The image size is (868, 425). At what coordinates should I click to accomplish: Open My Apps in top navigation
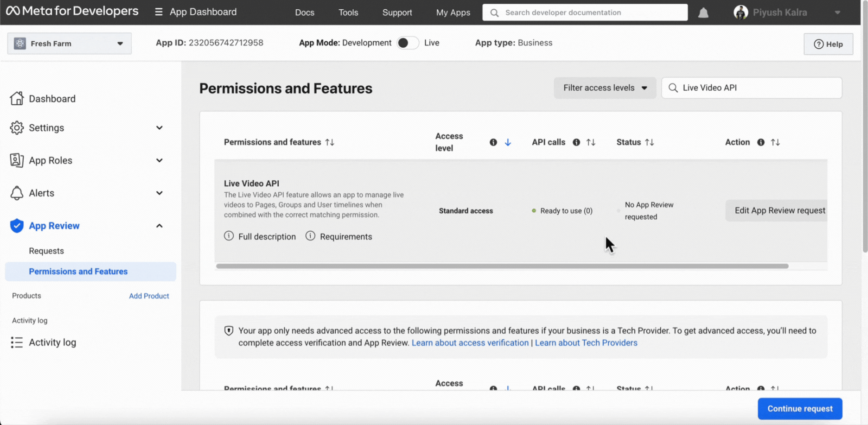(x=453, y=13)
